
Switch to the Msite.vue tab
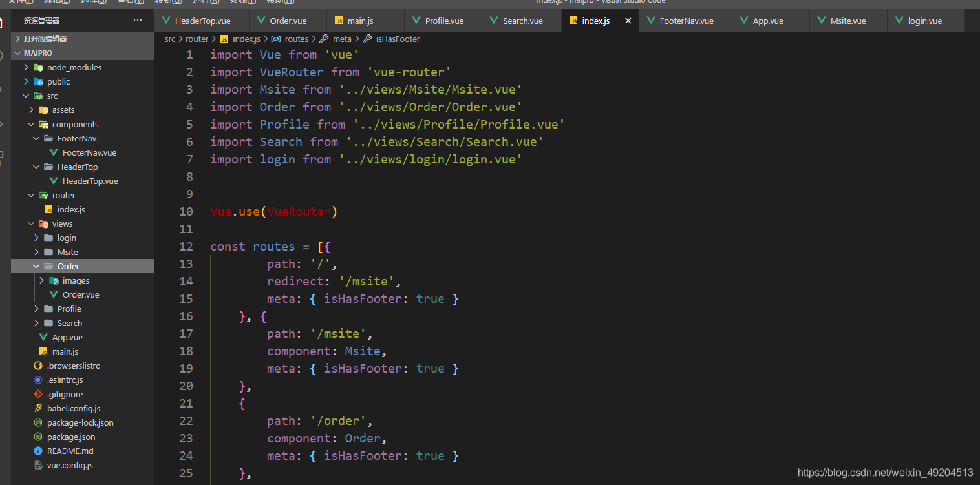[848, 21]
